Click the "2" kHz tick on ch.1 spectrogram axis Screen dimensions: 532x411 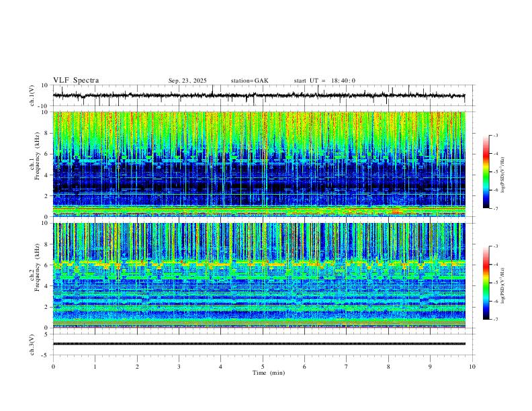[x=46, y=195]
